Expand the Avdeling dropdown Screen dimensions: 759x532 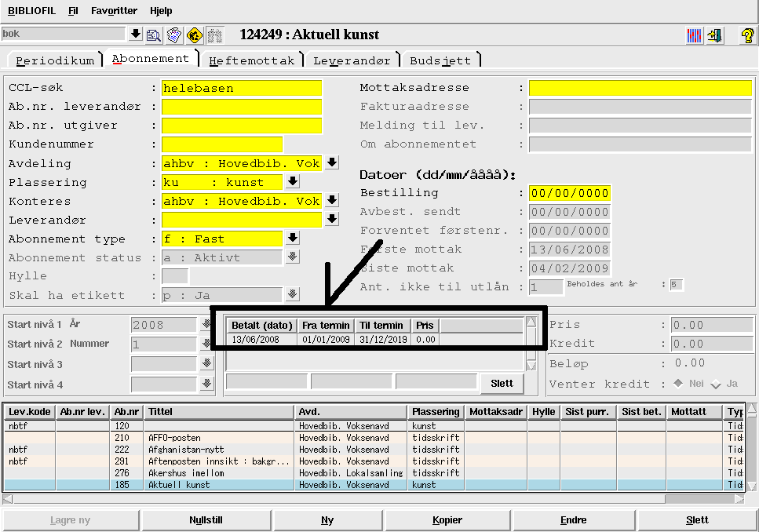(x=332, y=163)
